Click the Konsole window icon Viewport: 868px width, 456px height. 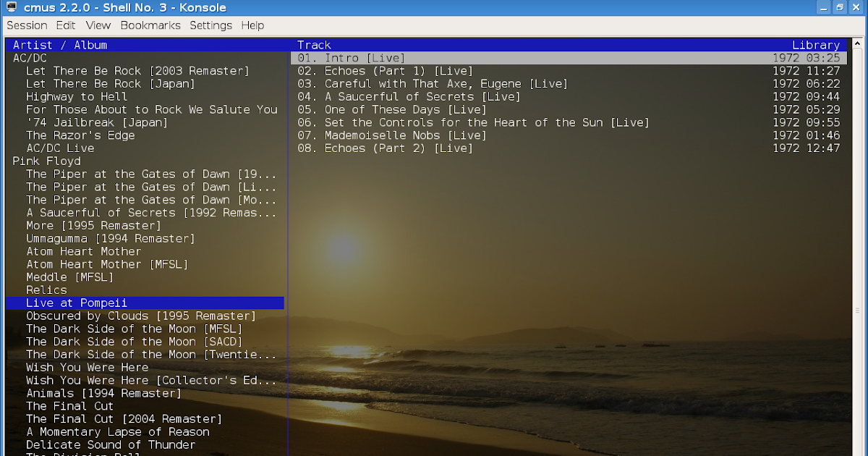[10, 7]
